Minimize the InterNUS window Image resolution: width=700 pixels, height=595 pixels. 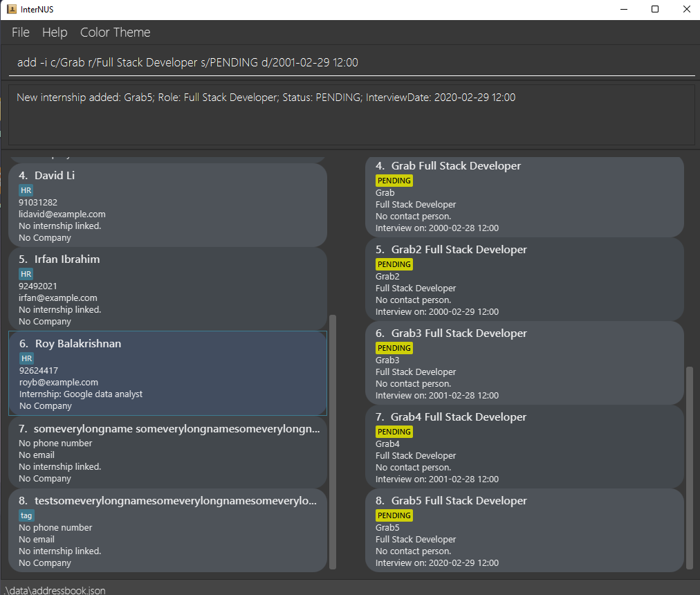point(624,10)
